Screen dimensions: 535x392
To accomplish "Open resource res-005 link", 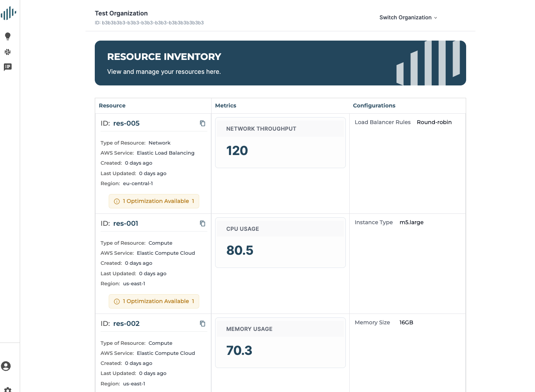I will 126,123.
